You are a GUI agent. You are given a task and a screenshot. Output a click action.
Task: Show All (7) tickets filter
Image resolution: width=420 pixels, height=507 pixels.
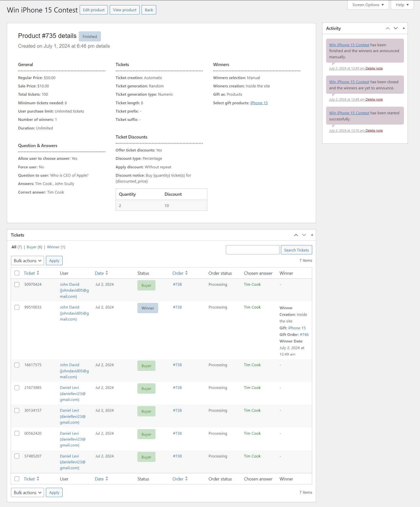17,247
